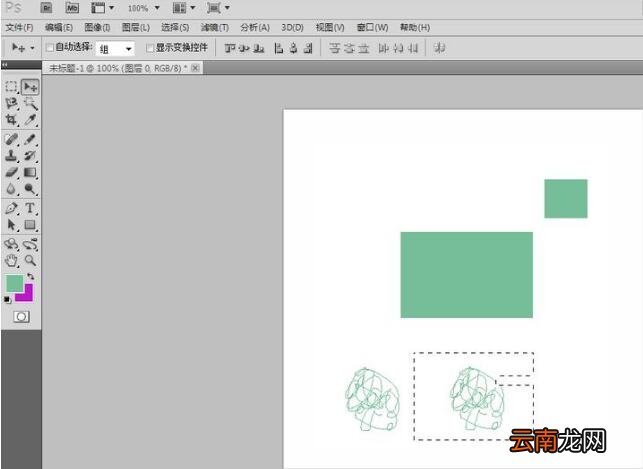Screen dimensions: 643x469
Task: Select the Move tool in toolbox
Action: (30, 87)
